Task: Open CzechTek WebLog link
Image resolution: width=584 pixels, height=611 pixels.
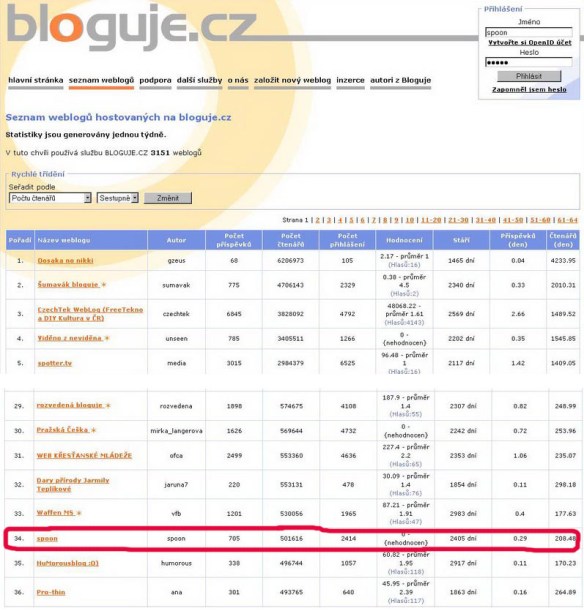Action: click(90, 314)
